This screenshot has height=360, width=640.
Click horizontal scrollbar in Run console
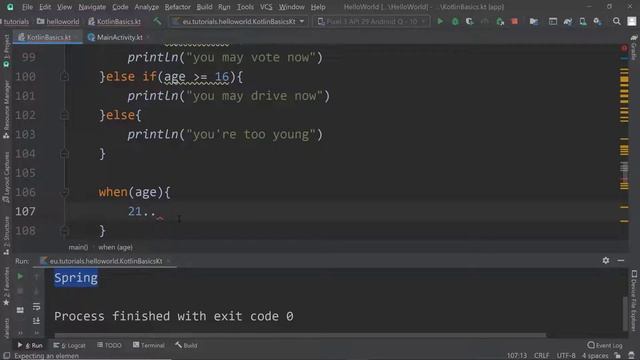tap(300, 335)
